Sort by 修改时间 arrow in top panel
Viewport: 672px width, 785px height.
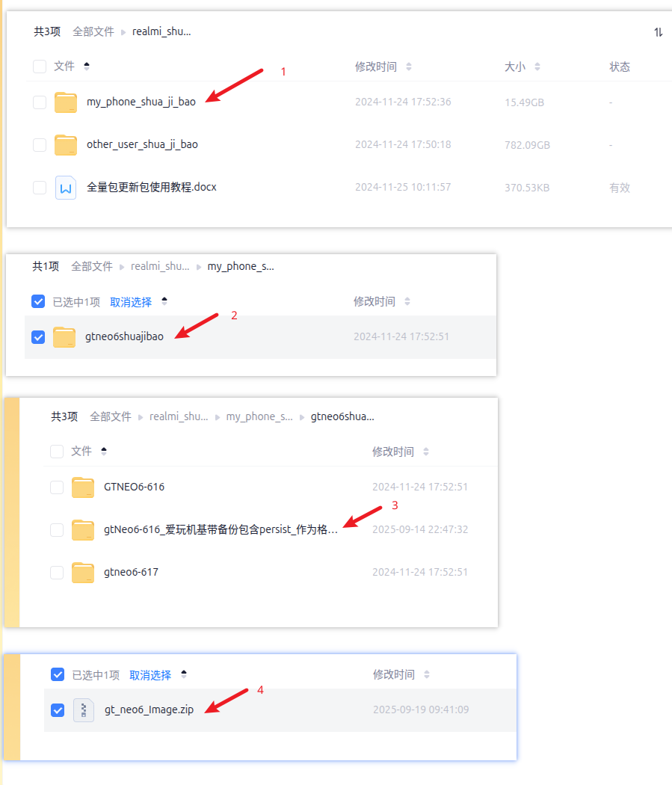[x=409, y=67]
